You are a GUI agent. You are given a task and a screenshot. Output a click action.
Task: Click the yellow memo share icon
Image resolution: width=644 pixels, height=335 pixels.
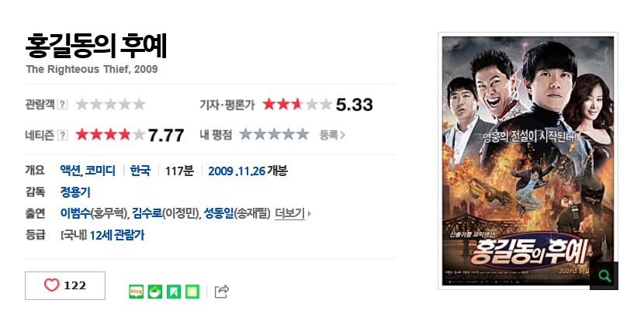pos(192,292)
